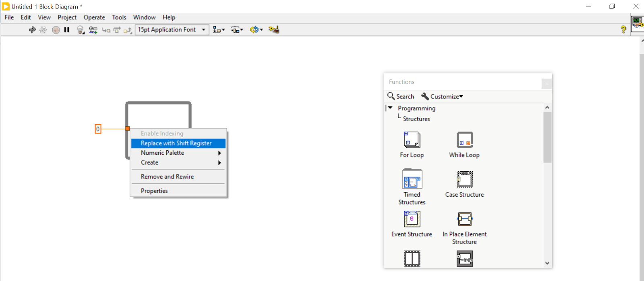Image resolution: width=644 pixels, height=281 pixels.
Task: Choose Replace with Shift Register
Action: click(176, 143)
